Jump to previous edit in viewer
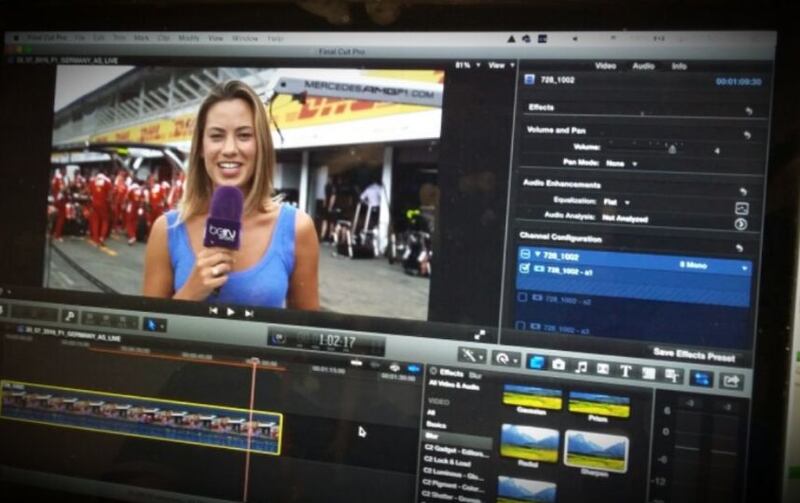 coord(214,310)
